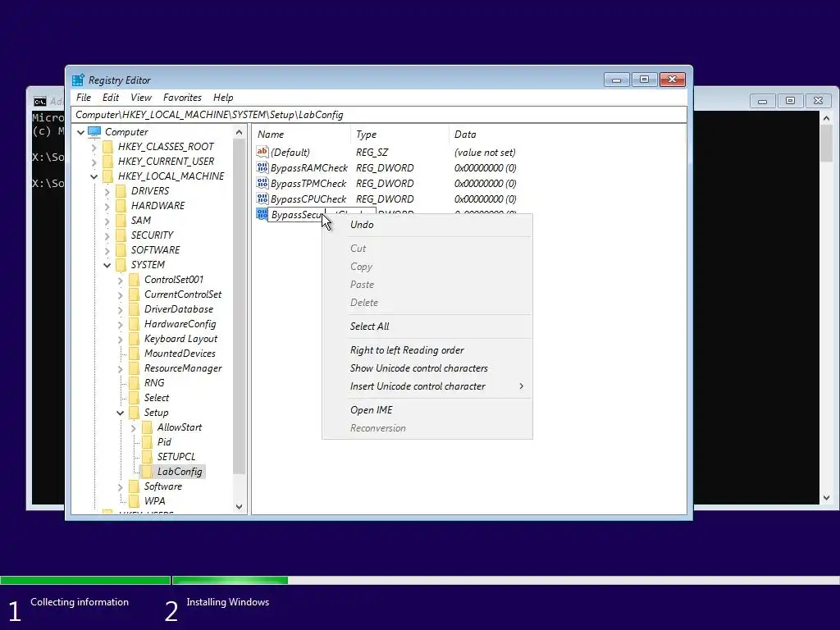Open Insert Unicode control character submenu

pyautogui.click(x=427, y=386)
